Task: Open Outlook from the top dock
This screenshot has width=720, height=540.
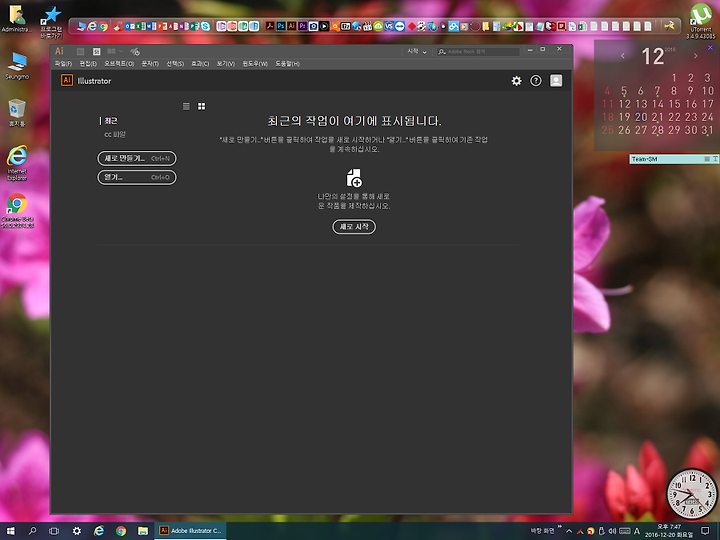Action: (x=128, y=26)
